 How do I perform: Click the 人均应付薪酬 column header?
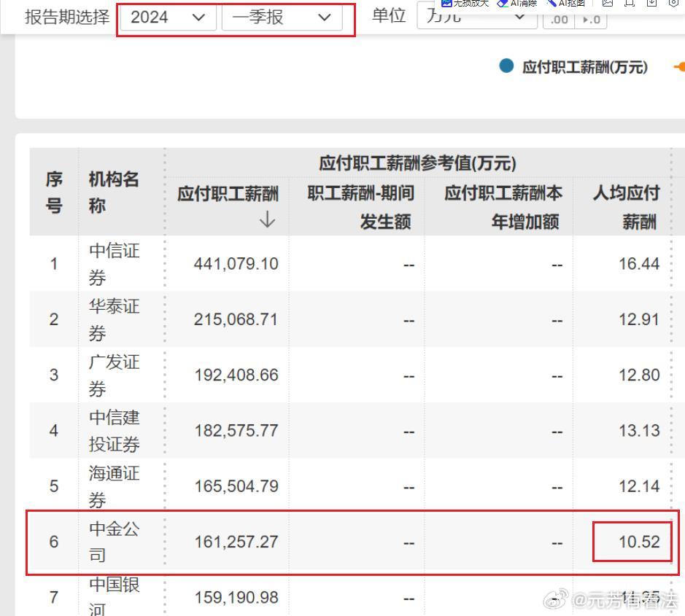click(x=626, y=207)
